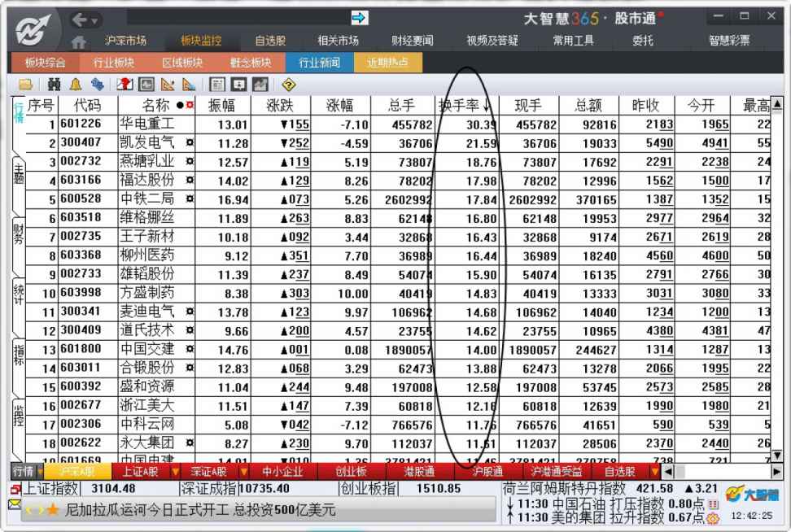
Task: Expand the bottom 自选股 tab dropdown arrow
Action: pos(655,472)
